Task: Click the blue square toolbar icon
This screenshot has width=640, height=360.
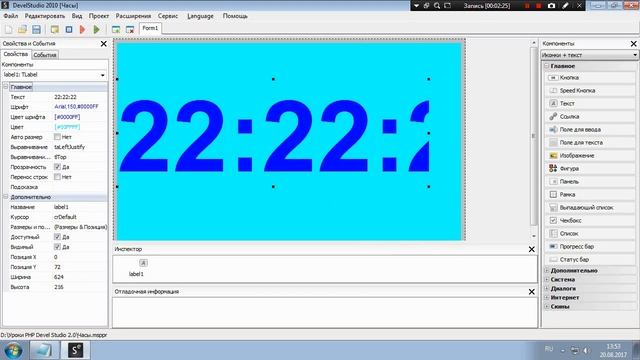Action: [69, 29]
